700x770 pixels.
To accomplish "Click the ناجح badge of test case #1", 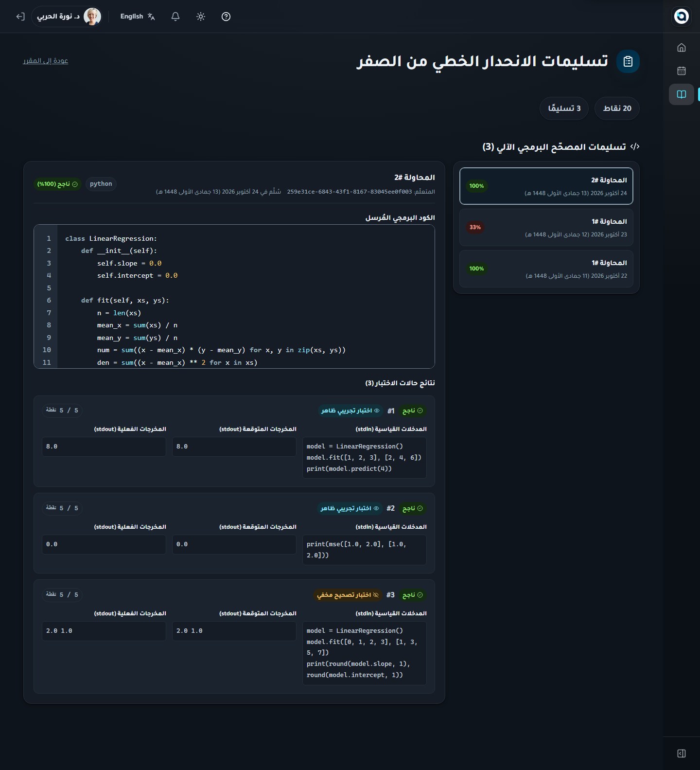I will pyautogui.click(x=413, y=411).
